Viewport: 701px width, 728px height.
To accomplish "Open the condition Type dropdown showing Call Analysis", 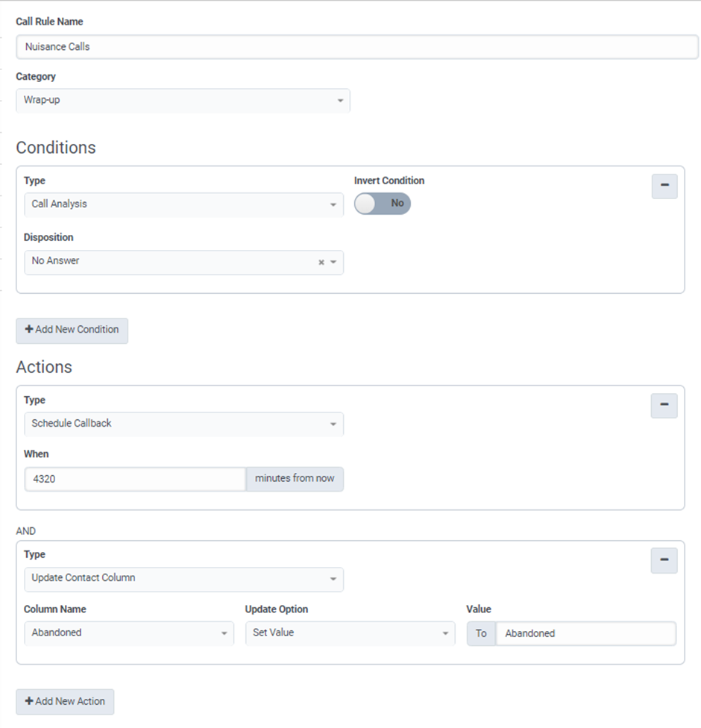I will click(x=183, y=204).
